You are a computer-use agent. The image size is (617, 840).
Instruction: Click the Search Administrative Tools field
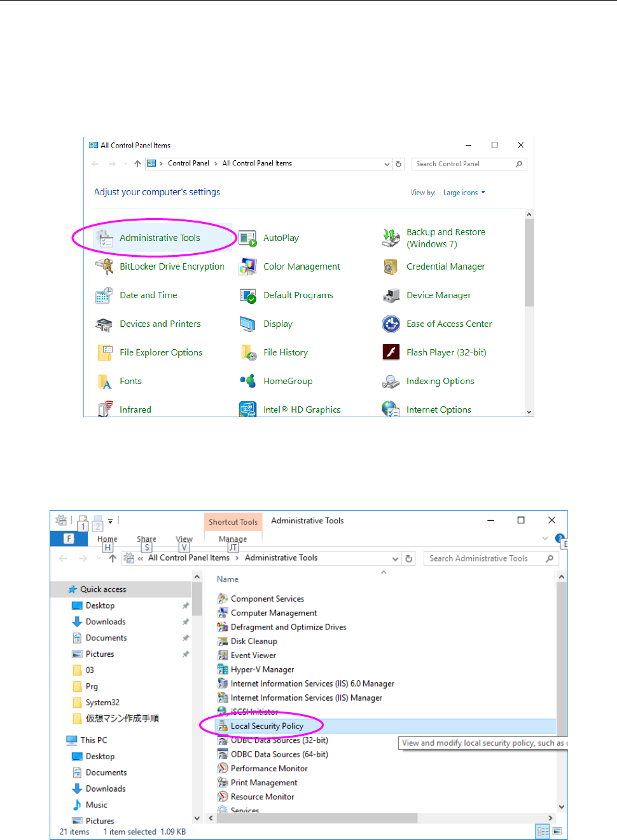click(490, 558)
